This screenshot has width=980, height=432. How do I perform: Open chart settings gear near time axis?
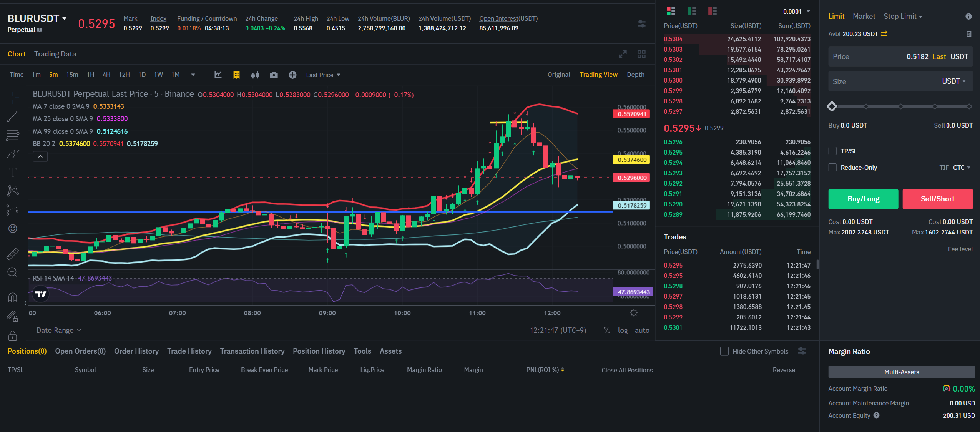tap(634, 313)
